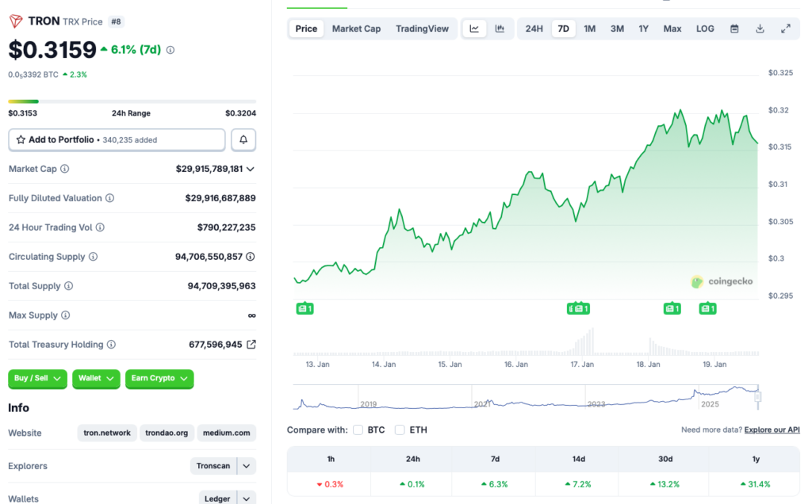The width and height of the screenshot is (812, 504).
Task: Toggle LOG scale on the chart
Action: [x=704, y=28]
